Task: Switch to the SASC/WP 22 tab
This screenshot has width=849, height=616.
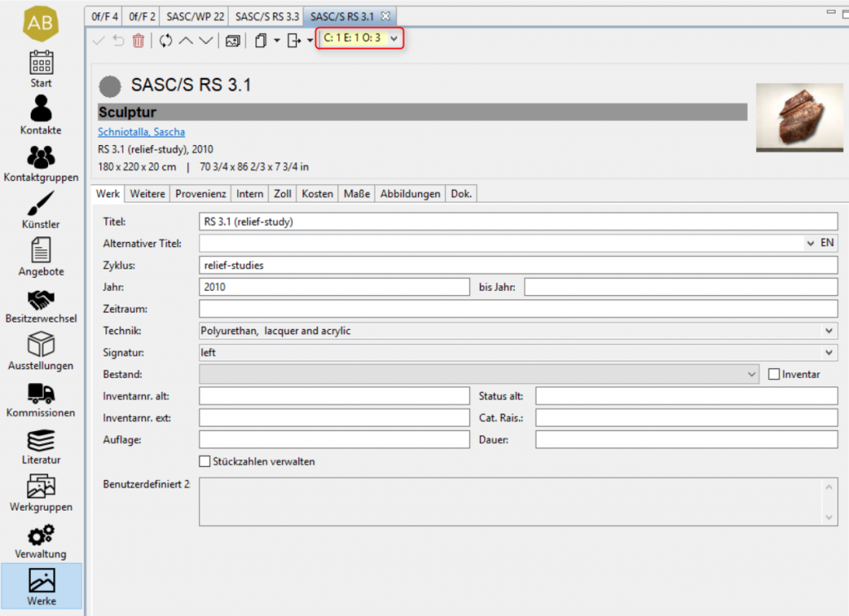Action: 195,17
